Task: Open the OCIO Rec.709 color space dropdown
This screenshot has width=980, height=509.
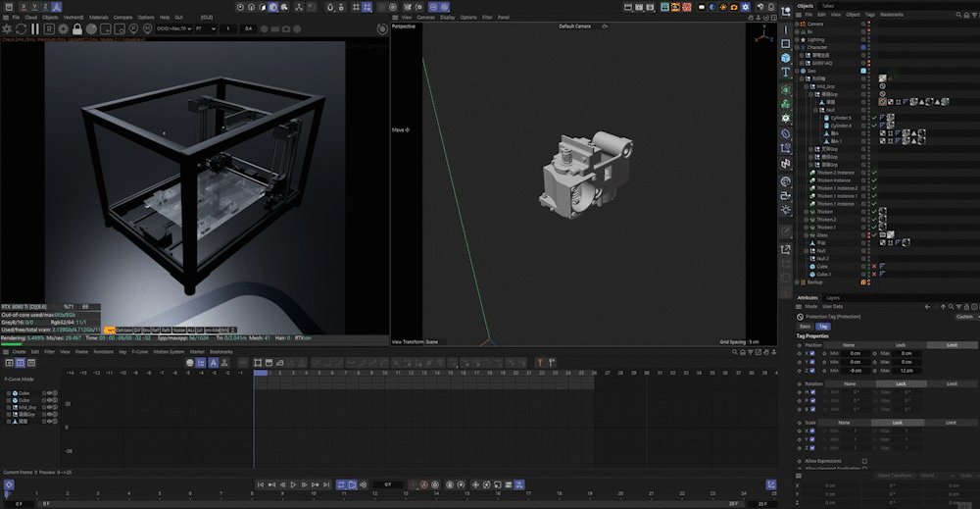Action: [174, 28]
